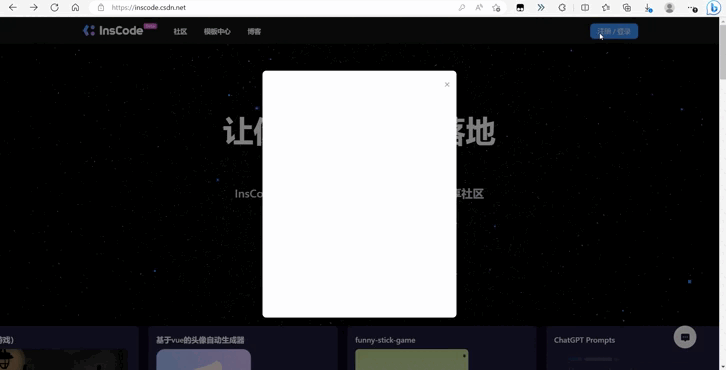
Task: Go forward with the browser forward arrow
Action: coord(33,7)
